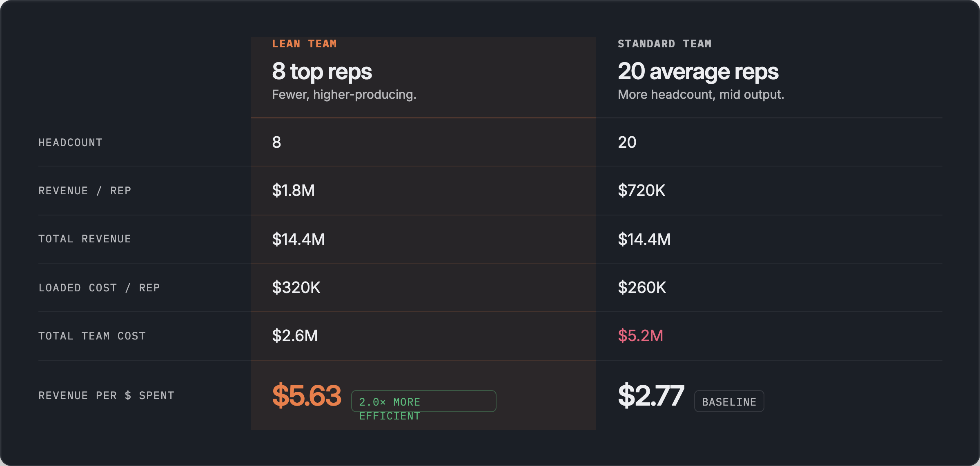Click the $320K loaded cost value
This screenshot has height=466, width=980.
point(296,288)
